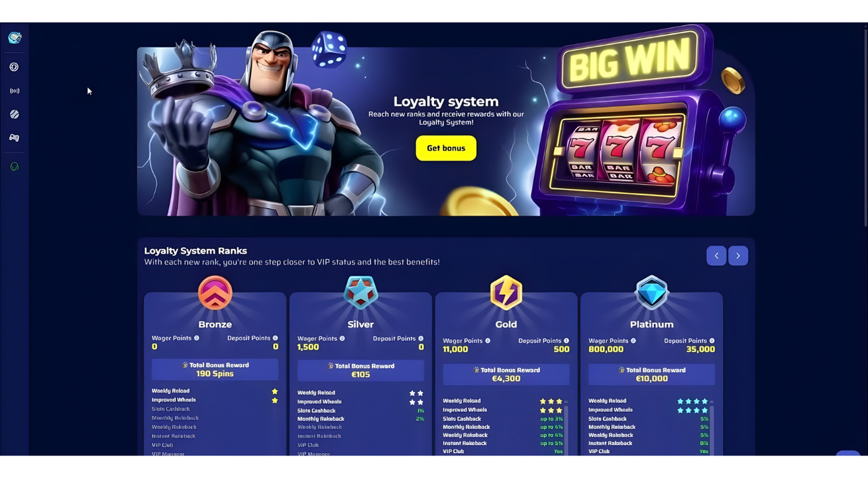Open the sports ball icon in sidebar
Screen dimensions: 868x488
[x=14, y=114]
